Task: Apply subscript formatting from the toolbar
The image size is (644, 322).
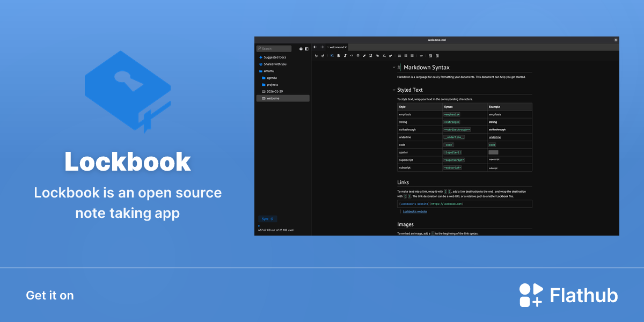Action: (x=384, y=56)
